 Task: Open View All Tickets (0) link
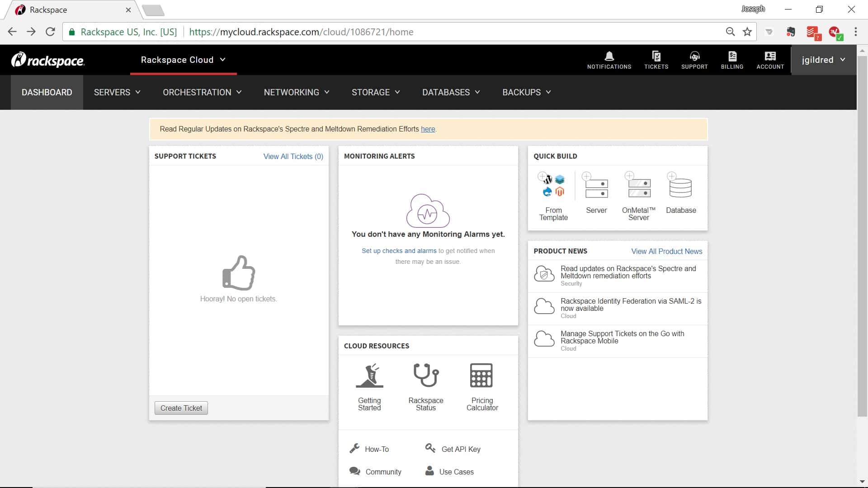pyautogui.click(x=293, y=156)
